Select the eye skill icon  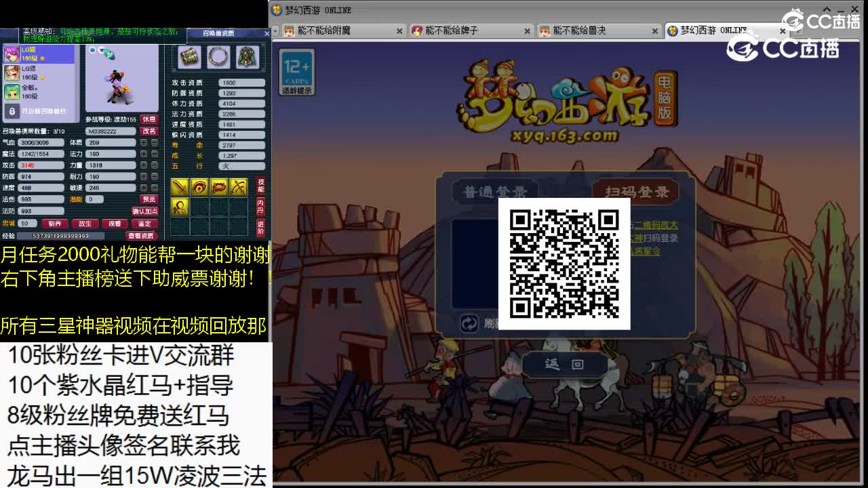pyautogui.click(x=199, y=187)
